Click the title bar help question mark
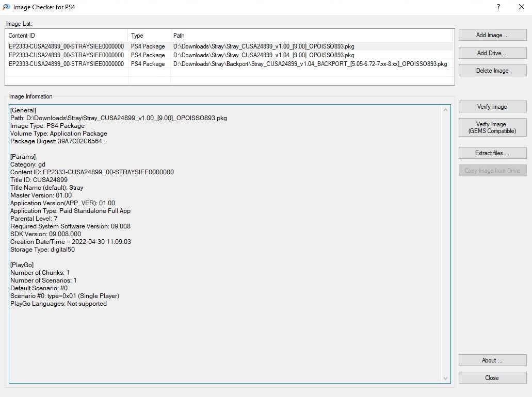 point(498,7)
